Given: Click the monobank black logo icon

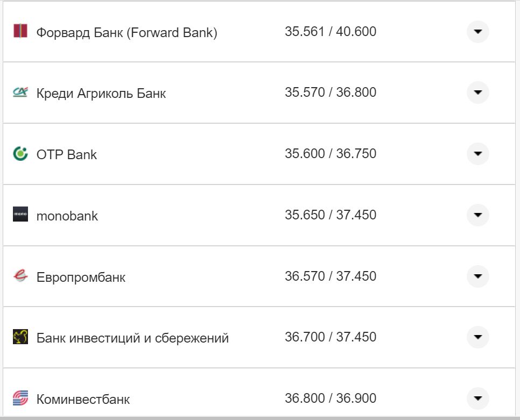Looking at the screenshot, I should tap(20, 215).
